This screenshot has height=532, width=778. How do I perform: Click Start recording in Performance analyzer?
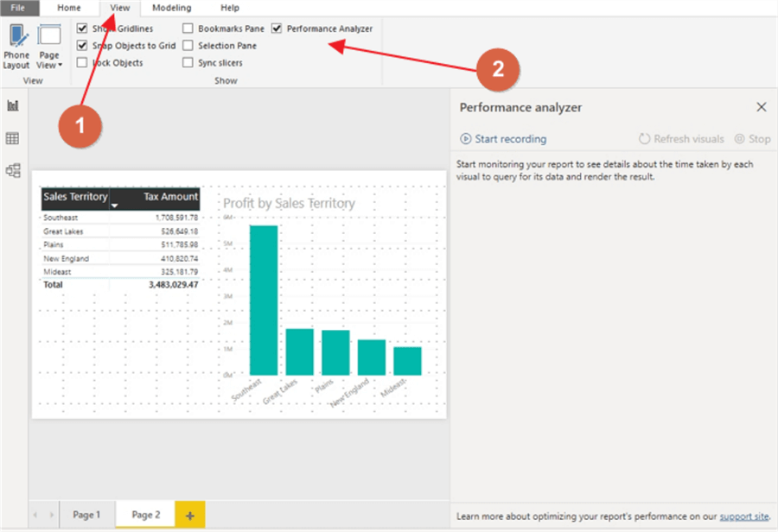pyautogui.click(x=503, y=139)
